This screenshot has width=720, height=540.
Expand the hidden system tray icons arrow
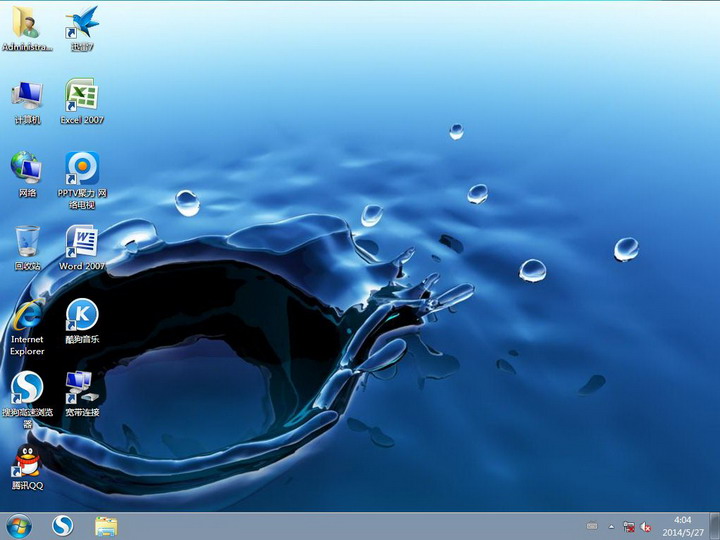(x=611, y=527)
